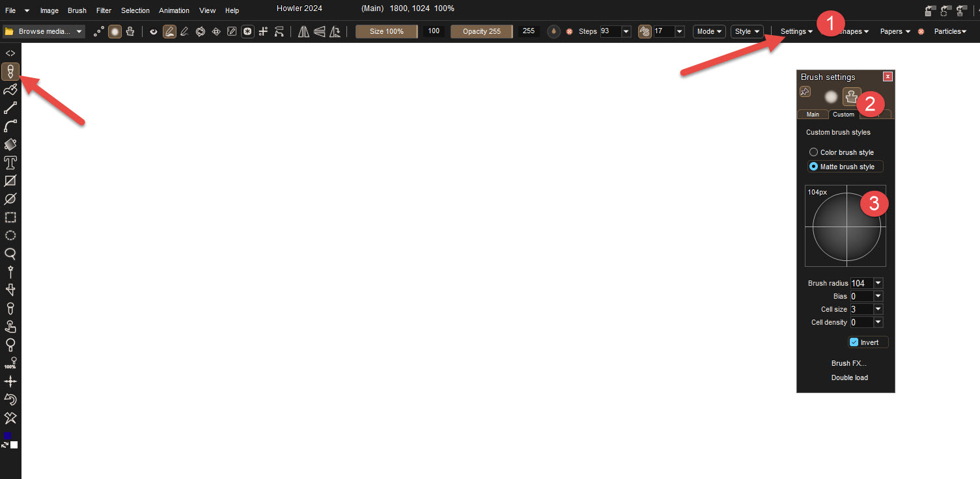Screen dimensions: 980x479
Task: Switch to the Main tab in Brush settings
Action: (x=813, y=115)
